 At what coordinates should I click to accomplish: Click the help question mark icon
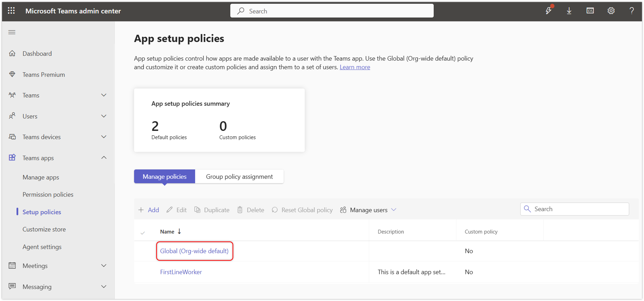(631, 11)
